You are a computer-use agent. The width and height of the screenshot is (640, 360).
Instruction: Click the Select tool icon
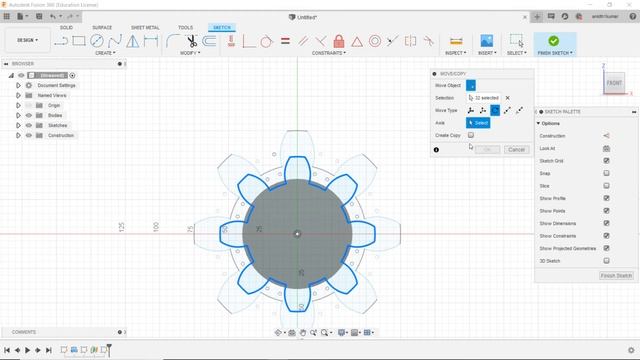click(516, 41)
